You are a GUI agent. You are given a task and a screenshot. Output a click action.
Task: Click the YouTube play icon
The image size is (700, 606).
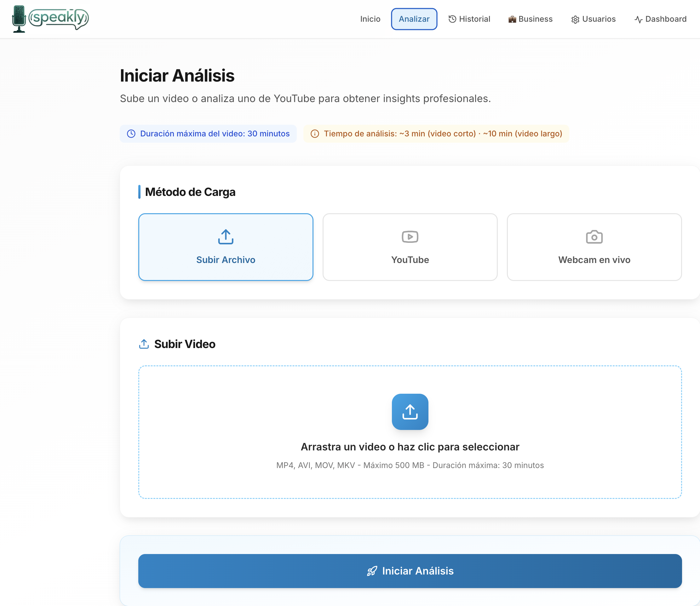click(x=410, y=237)
